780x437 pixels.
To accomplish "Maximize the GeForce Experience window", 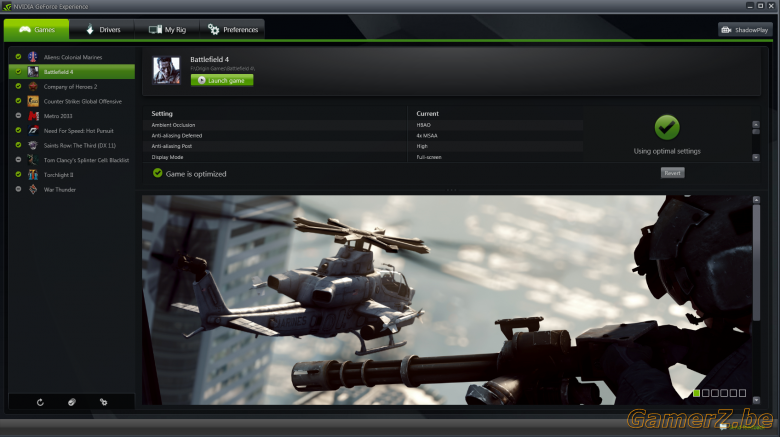I will [760, 6].
